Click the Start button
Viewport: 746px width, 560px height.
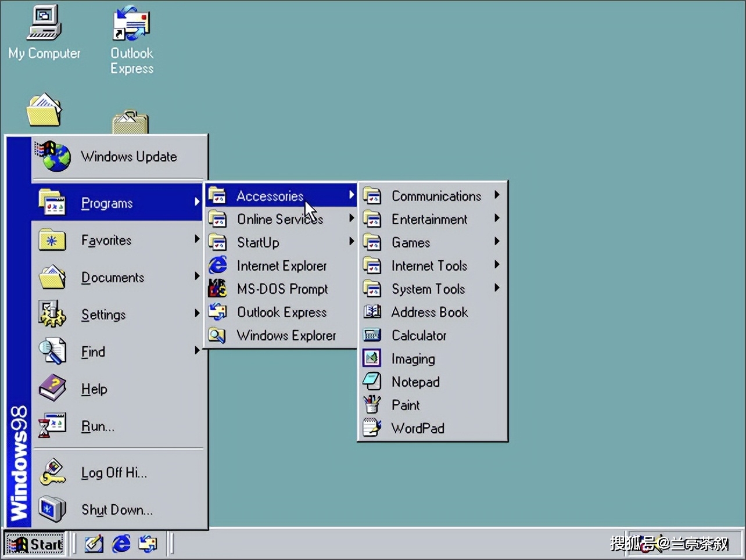pos(35,544)
